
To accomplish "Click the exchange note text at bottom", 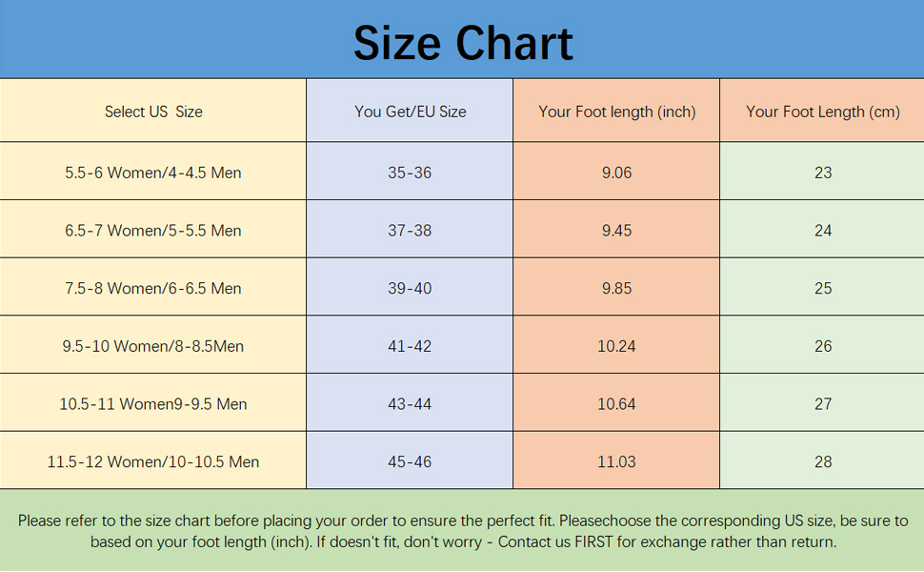I will 463,531.
